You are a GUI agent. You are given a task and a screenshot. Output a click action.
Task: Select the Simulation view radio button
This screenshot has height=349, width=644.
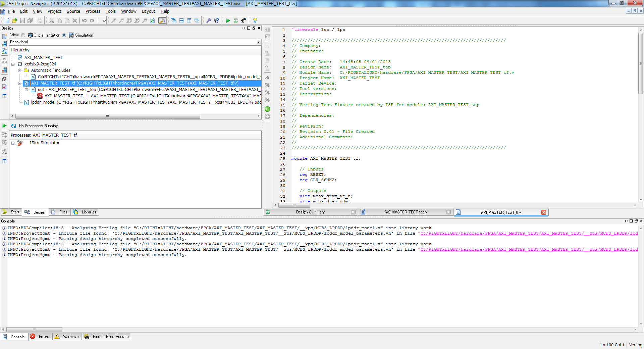coord(64,35)
